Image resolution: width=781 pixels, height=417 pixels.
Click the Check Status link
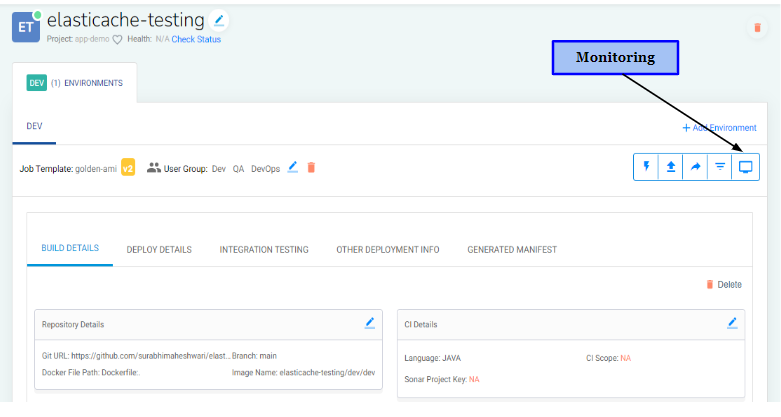pos(196,39)
